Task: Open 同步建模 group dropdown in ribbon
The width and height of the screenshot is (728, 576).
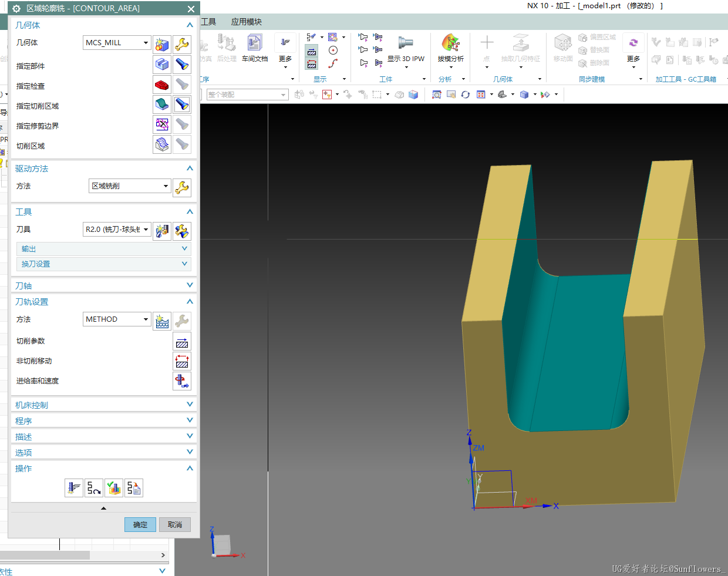Action: click(641, 79)
